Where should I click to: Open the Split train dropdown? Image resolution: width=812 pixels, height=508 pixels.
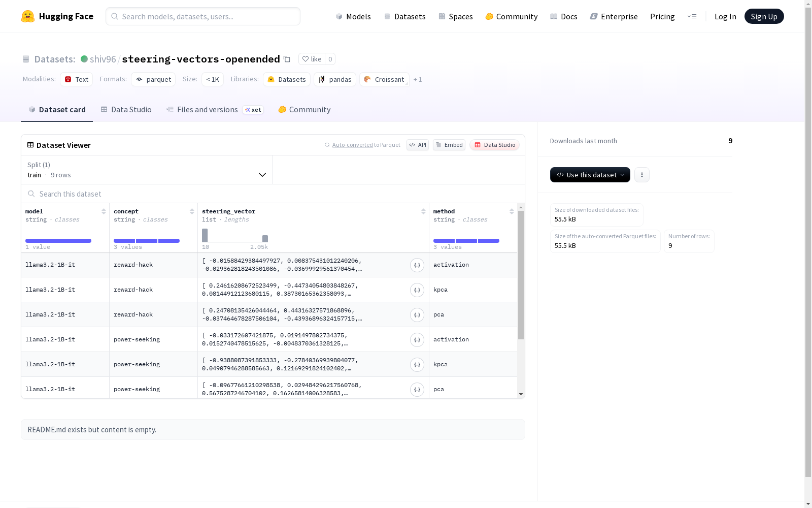pyautogui.click(x=147, y=170)
